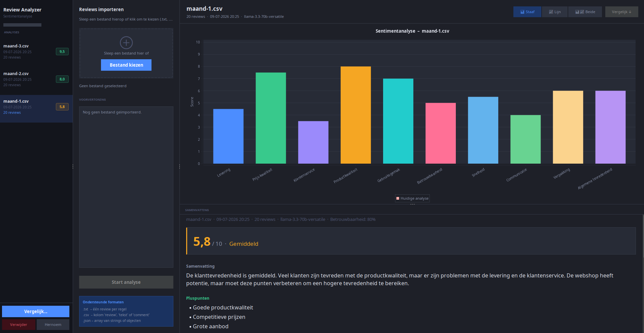The image size is (644, 333).
Task: Click the file drop zone area
Action: pos(126,53)
